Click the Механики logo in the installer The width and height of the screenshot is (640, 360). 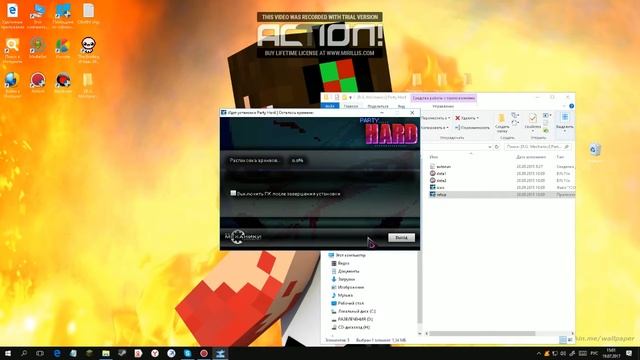pyautogui.click(x=243, y=236)
